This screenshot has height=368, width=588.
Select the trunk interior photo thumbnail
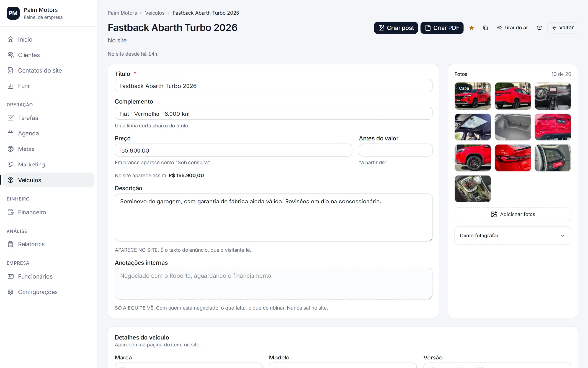(x=513, y=127)
